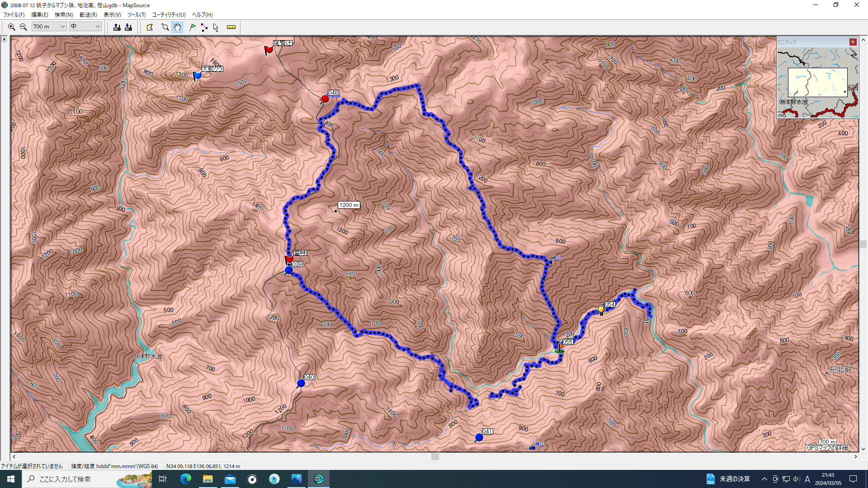Click Receive from Device toolbar icon
868x488 pixels.
point(128,27)
